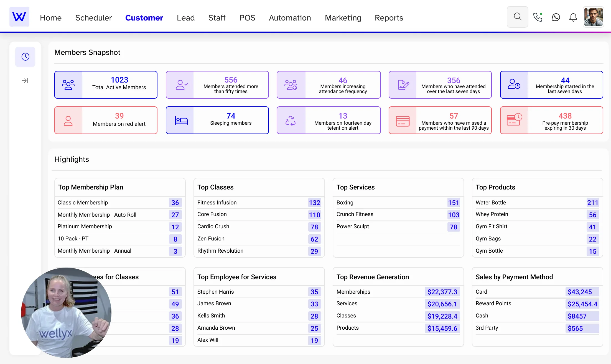Open the Reports menu
611x364 pixels.
coord(389,18)
